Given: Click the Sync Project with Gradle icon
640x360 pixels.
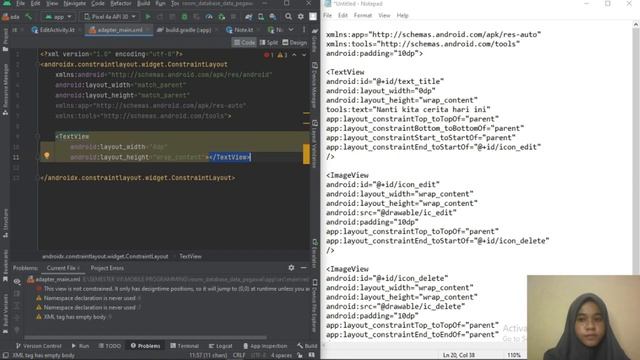Looking at the screenshot, I should click(249, 17).
